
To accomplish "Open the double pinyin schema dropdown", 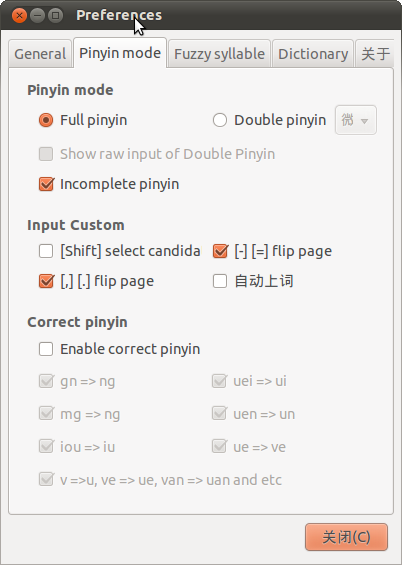I will click(356, 120).
